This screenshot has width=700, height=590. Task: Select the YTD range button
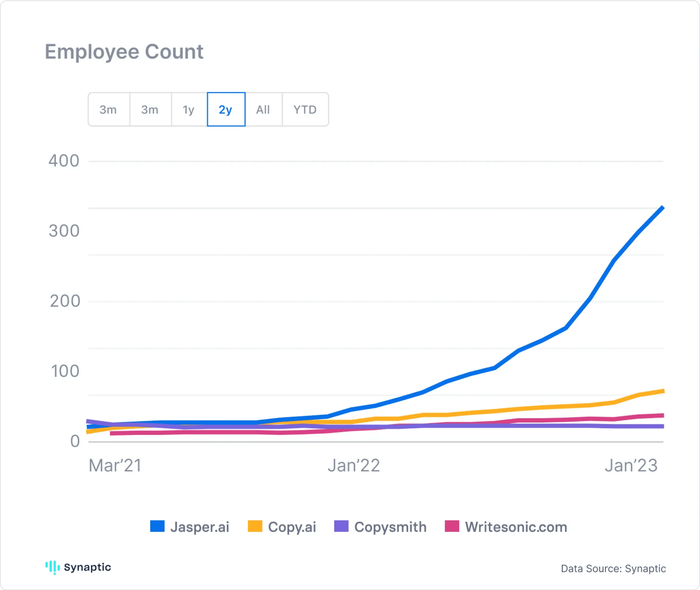coord(305,110)
